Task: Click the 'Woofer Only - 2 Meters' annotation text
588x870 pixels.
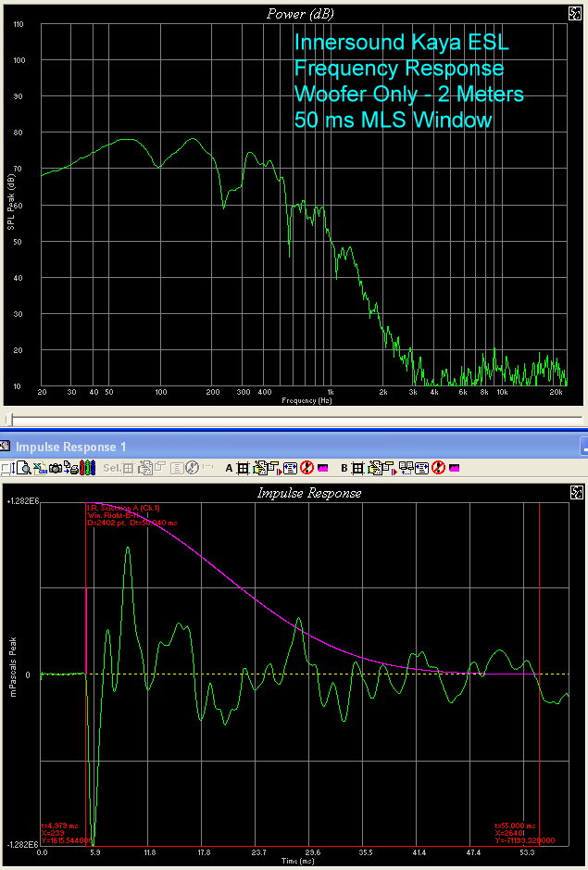Action: tap(409, 94)
